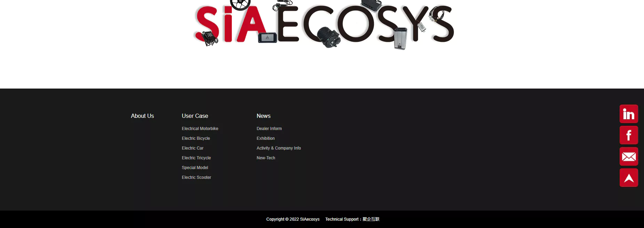This screenshot has height=228, width=644.
Task: Click the email envelope icon
Action: 629,157
